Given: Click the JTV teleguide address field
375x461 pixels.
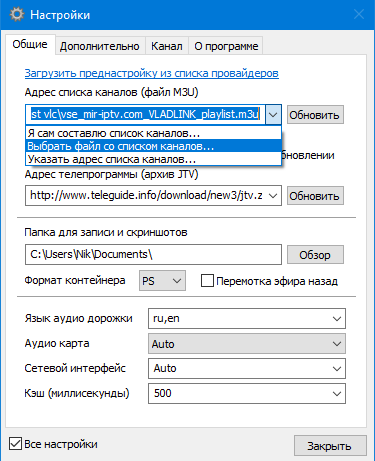Looking at the screenshot, I should 146,195.
